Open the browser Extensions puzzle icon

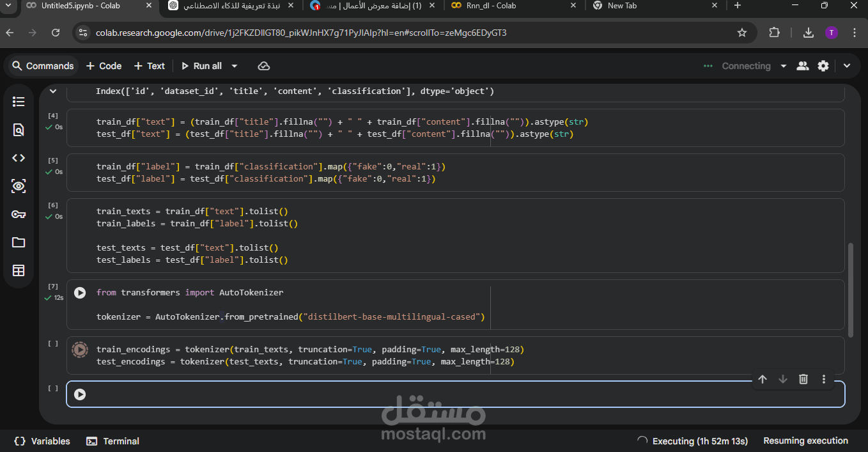pyautogui.click(x=775, y=33)
